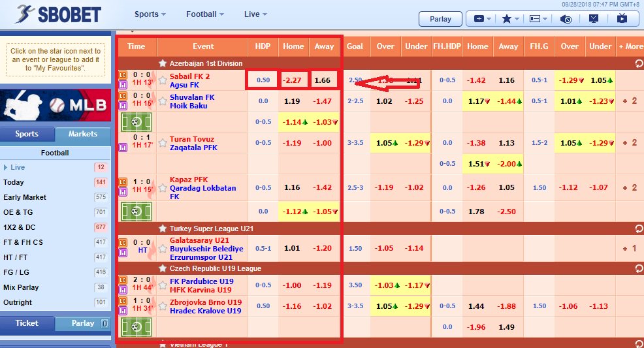
Task: Open the live TV streaming icon
Action: [x=622, y=18]
